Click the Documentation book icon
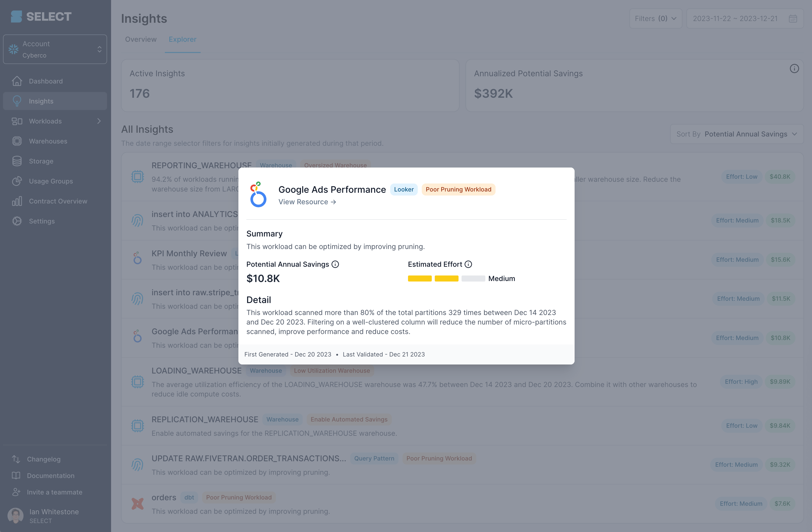The image size is (812, 532). coord(16,475)
